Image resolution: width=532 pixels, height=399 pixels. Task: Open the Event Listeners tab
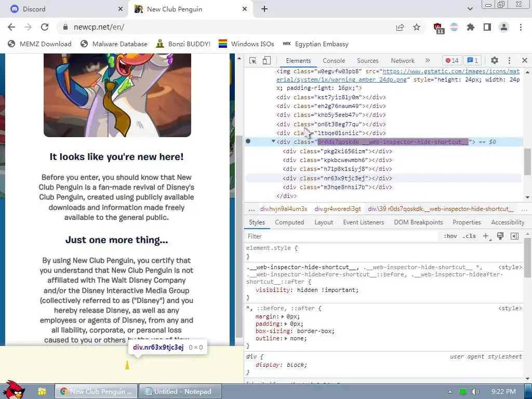363,222
